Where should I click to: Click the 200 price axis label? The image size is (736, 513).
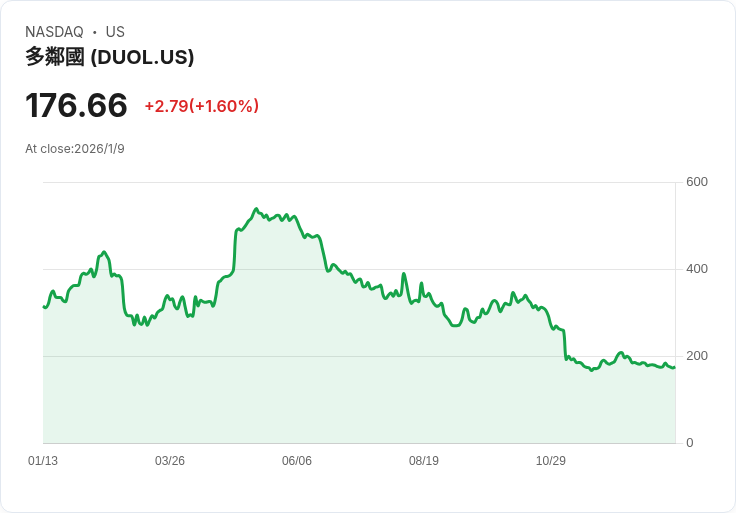697,356
